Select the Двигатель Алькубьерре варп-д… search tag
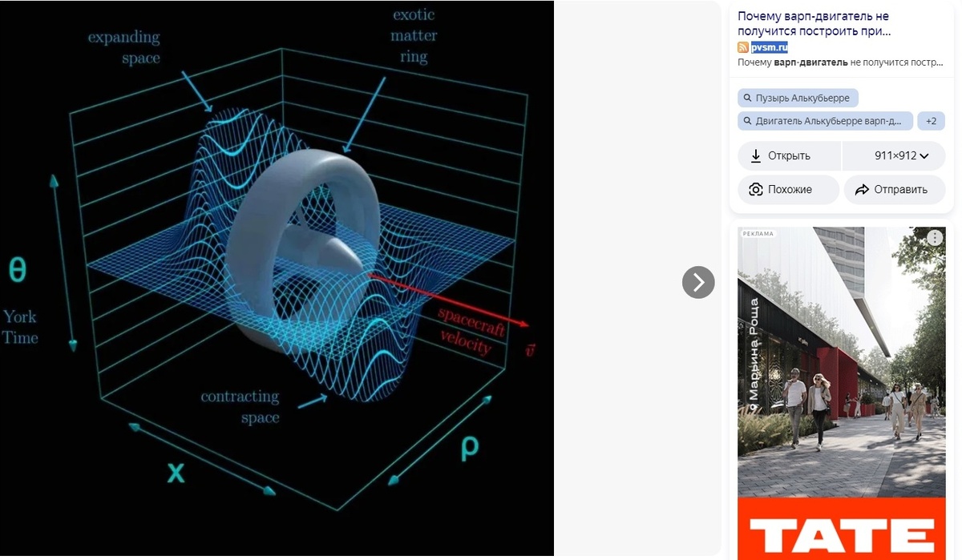 tap(826, 121)
